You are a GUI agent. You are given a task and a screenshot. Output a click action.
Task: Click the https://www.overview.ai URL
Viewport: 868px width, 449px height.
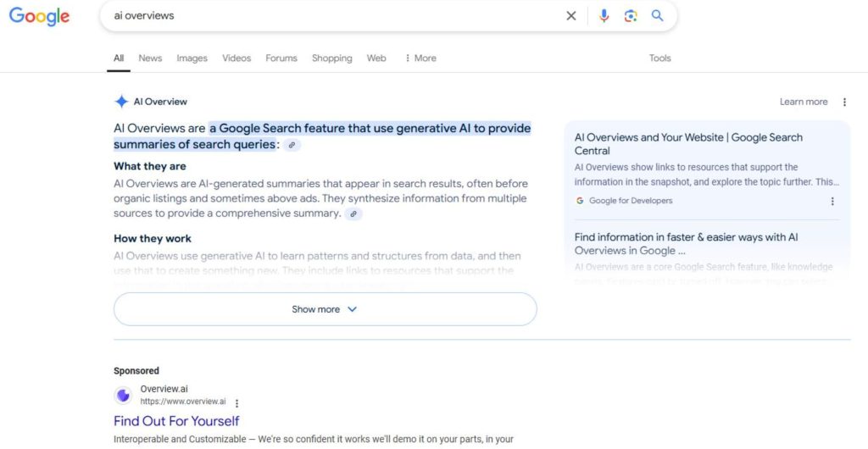183,402
